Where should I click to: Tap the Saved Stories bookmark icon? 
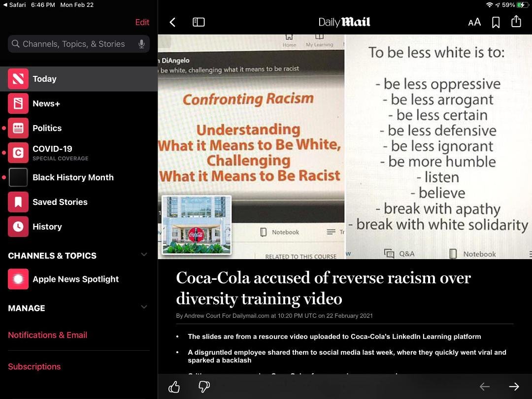click(18, 202)
